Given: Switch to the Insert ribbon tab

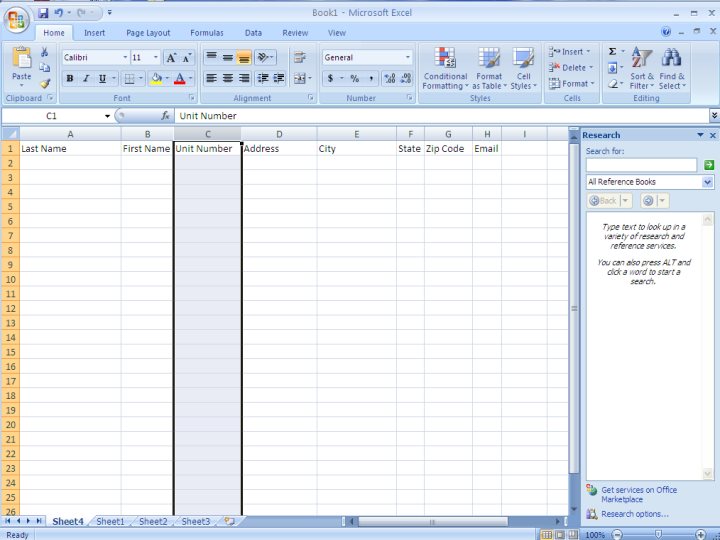Looking at the screenshot, I should pos(95,33).
